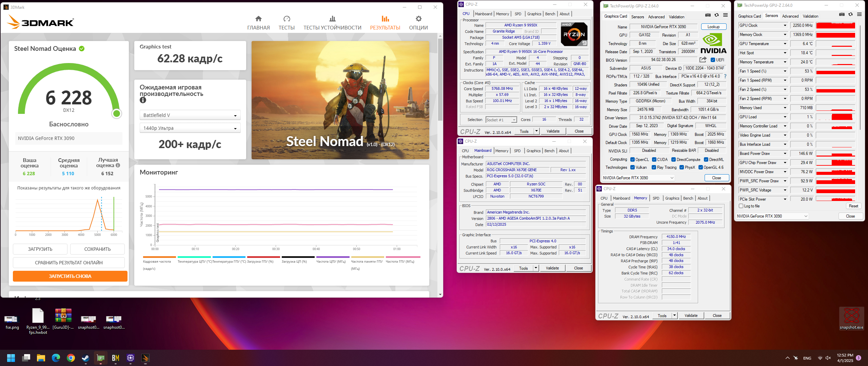Toggle the PhysX checkbox in GPU-Z
Screen dimensions: 868x366
(x=682, y=167)
